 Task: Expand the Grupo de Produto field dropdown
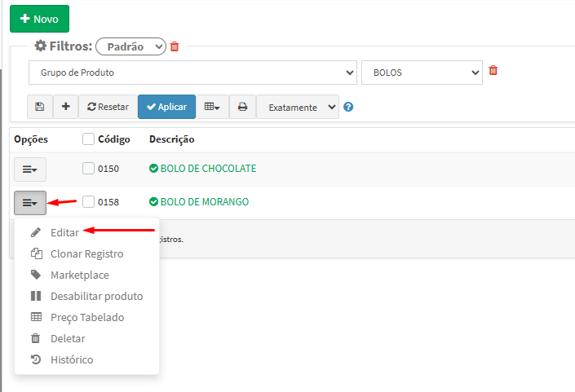point(192,73)
